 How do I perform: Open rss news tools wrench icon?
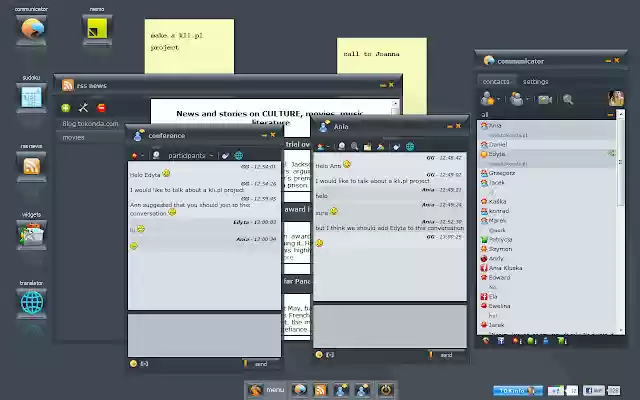(83, 108)
